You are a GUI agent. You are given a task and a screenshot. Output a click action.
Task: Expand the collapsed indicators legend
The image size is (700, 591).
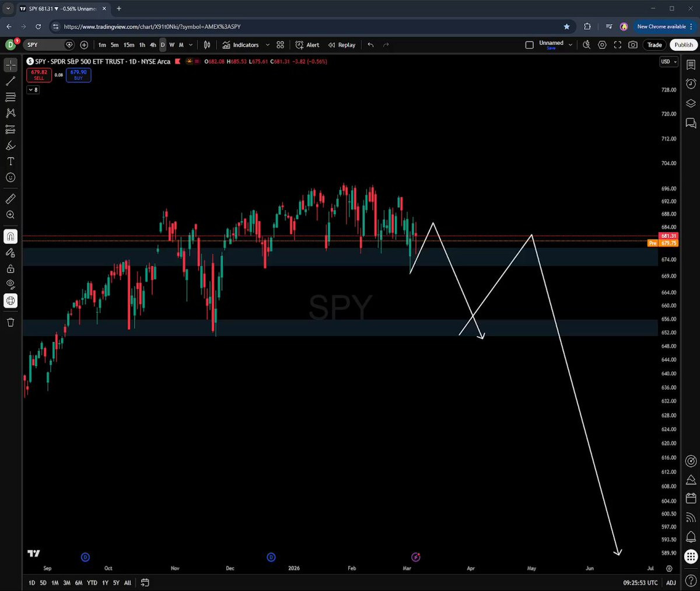pos(33,90)
